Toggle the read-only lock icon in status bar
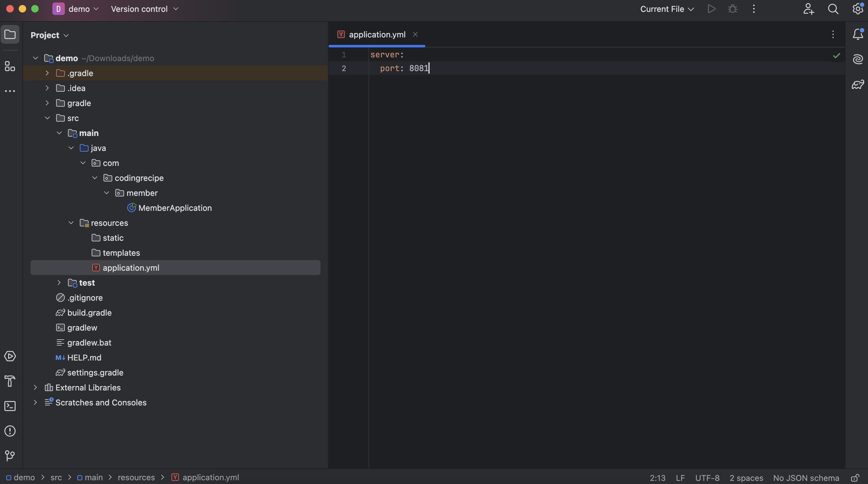Screen dimensions: 868x484 point(855,477)
